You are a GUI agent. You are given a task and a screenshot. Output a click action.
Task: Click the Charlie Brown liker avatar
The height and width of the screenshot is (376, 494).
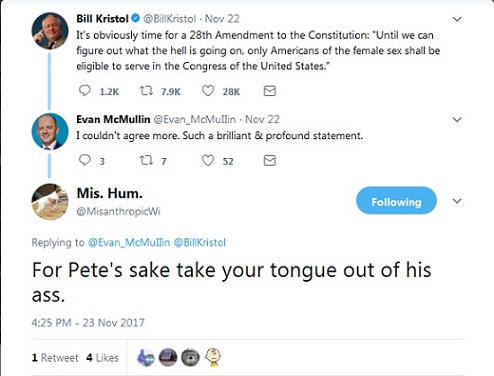[213, 357]
